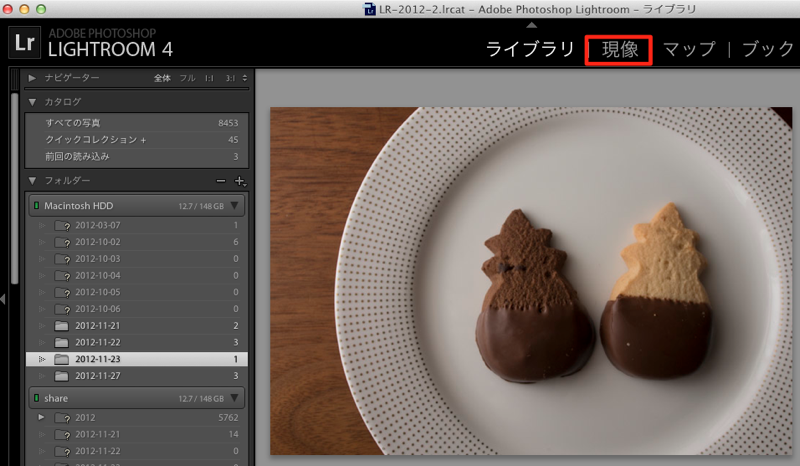Hide the top module picker panel arrow

click(531, 24)
